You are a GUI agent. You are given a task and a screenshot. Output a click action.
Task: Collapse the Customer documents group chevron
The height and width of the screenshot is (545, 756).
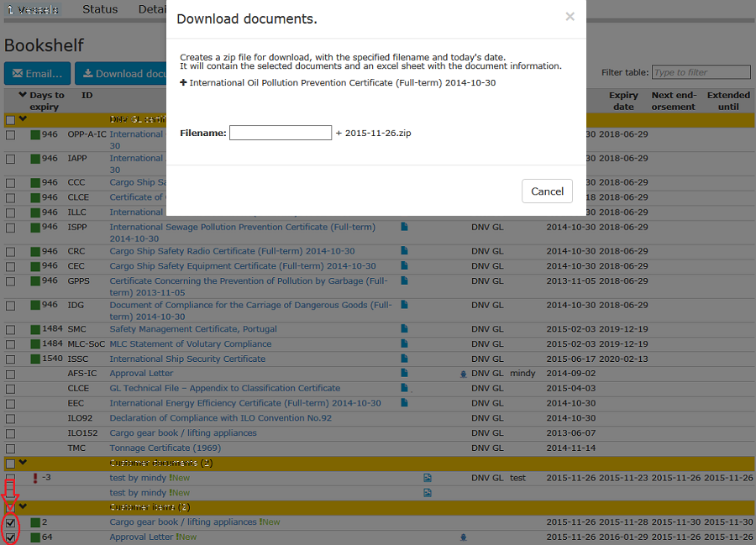click(23, 463)
